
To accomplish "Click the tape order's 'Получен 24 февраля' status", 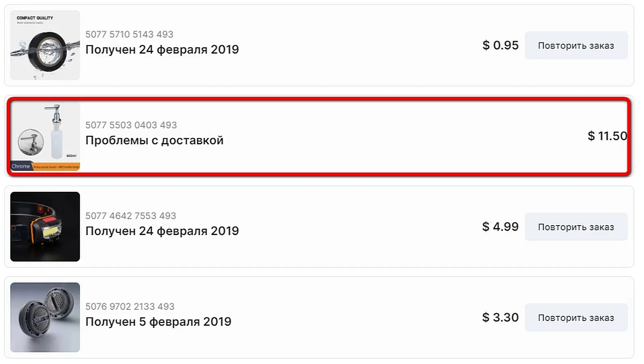I will click(162, 49).
